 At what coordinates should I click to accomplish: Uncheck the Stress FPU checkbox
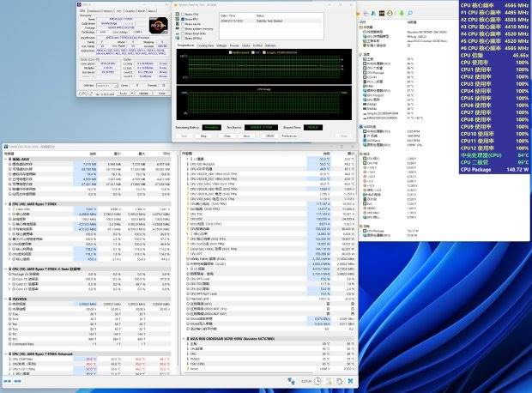point(183,20)
